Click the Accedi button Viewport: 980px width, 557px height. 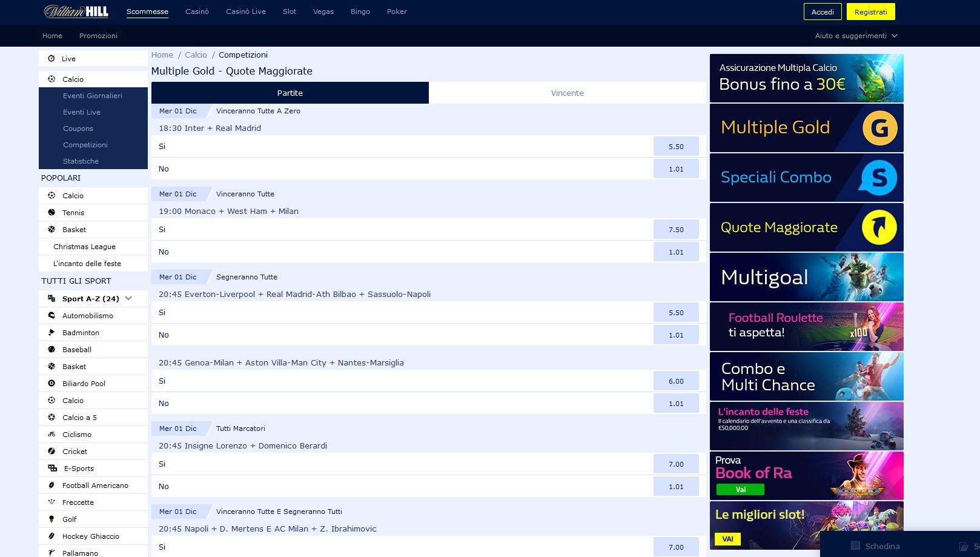pos(823,12)
